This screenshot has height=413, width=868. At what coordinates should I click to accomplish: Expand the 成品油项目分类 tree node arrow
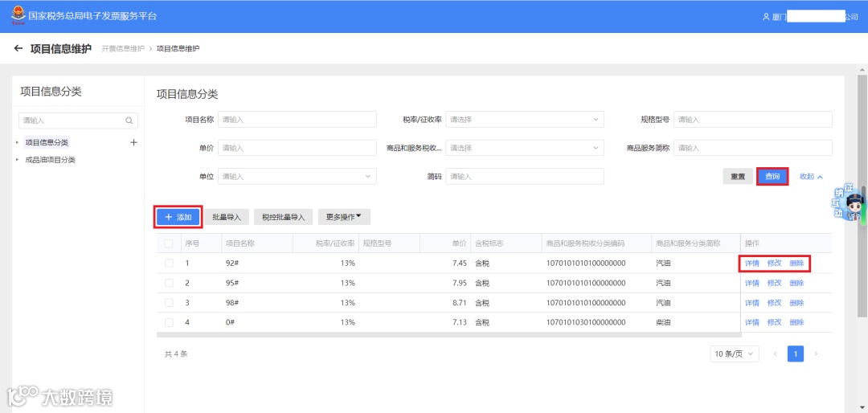point(17,160)
